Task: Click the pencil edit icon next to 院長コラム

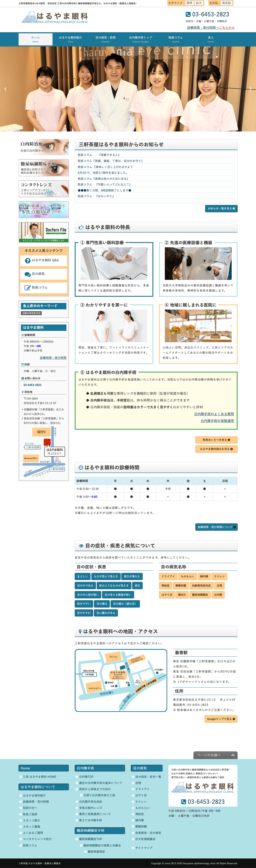Action: coord(28,288)
